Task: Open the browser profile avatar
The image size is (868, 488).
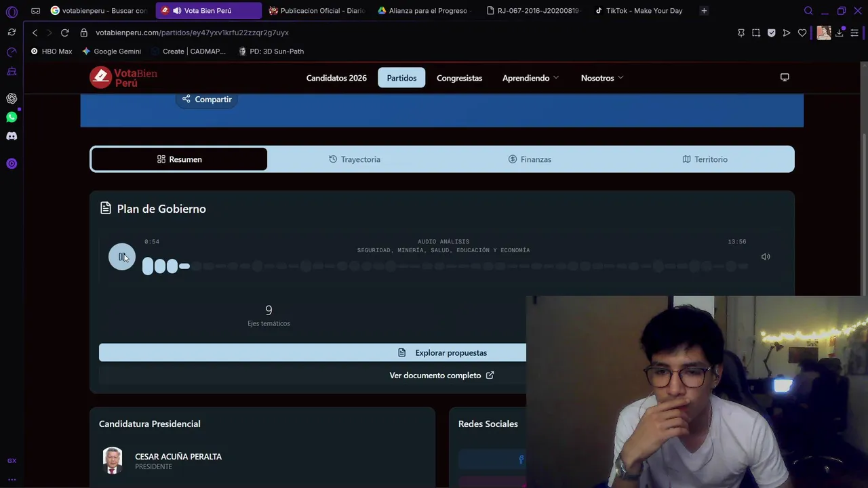Action: [x=824, y=33]
